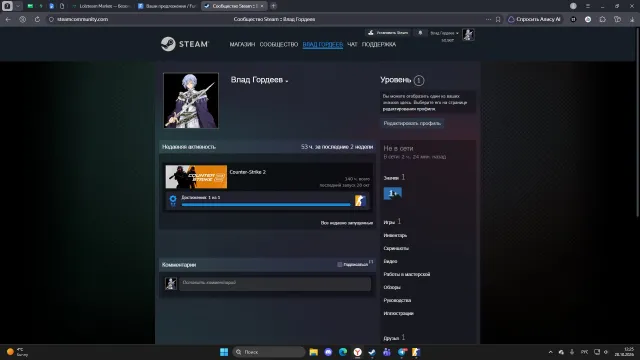Image resolution: width=640 pixels, height=360 pixels.
Task: Open Steam client from taskbar
Action: [372, 352]
